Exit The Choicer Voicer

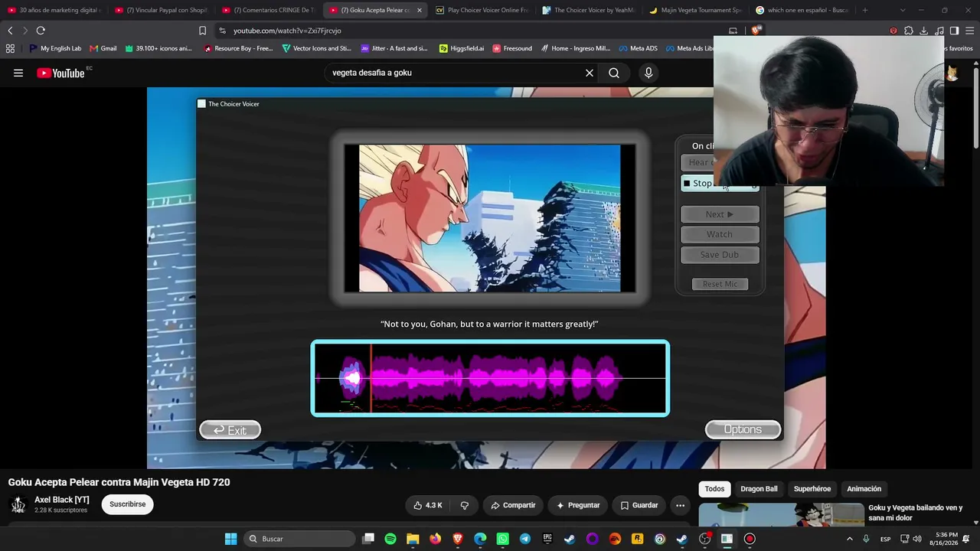(x=230, y=430)
